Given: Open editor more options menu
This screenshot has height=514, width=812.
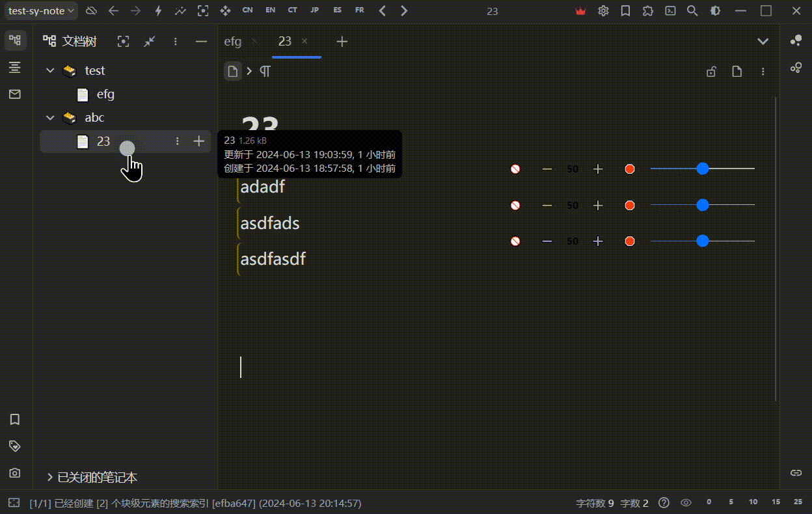Looking at the screenshot, I should 763,72.
